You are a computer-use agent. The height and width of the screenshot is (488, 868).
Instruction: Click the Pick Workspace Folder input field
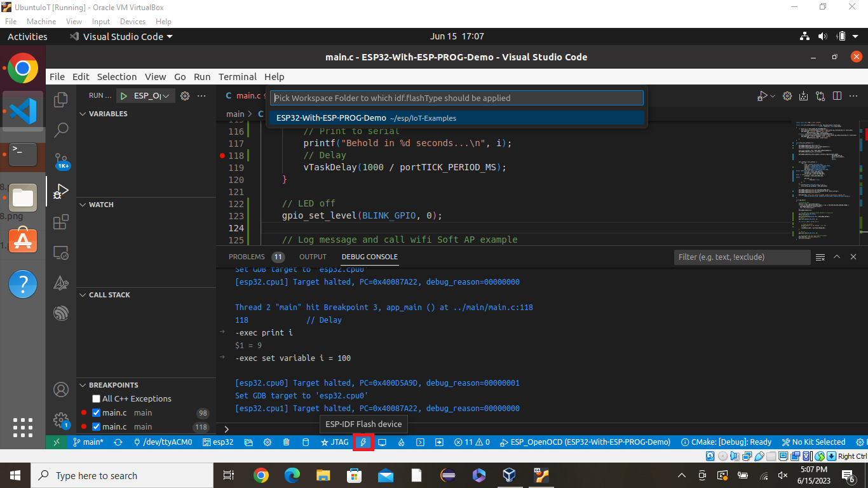pyautogui.click(x=457, y=98)
